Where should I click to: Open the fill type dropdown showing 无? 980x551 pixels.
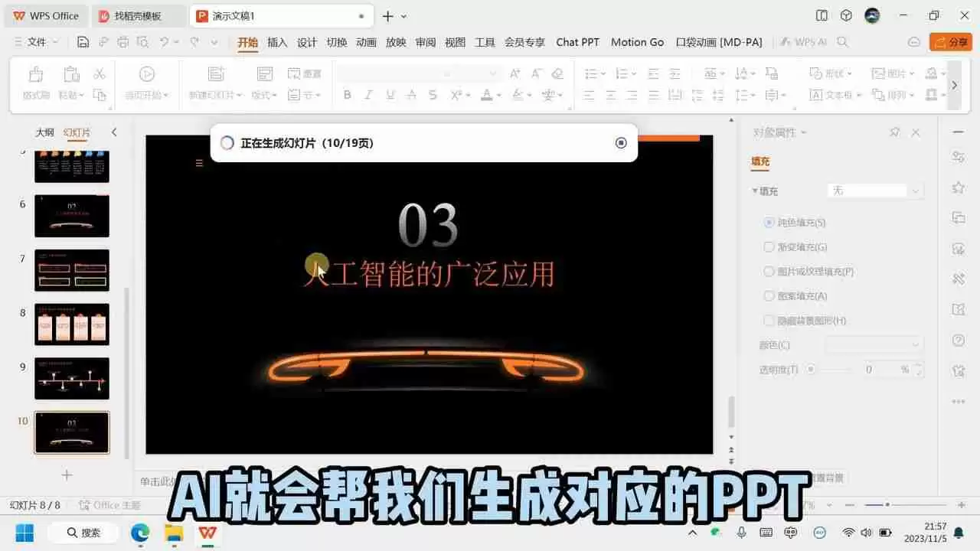pyautogui.click(x=875, y=191)
